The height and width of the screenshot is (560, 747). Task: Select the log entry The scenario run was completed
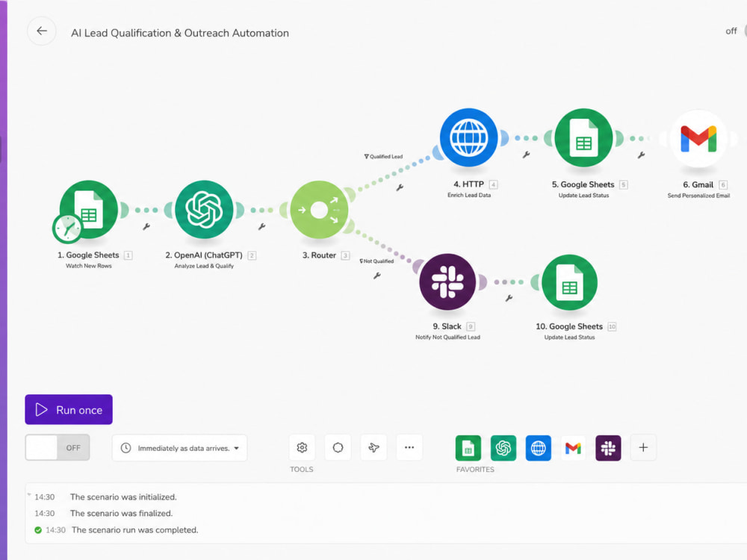134,530
